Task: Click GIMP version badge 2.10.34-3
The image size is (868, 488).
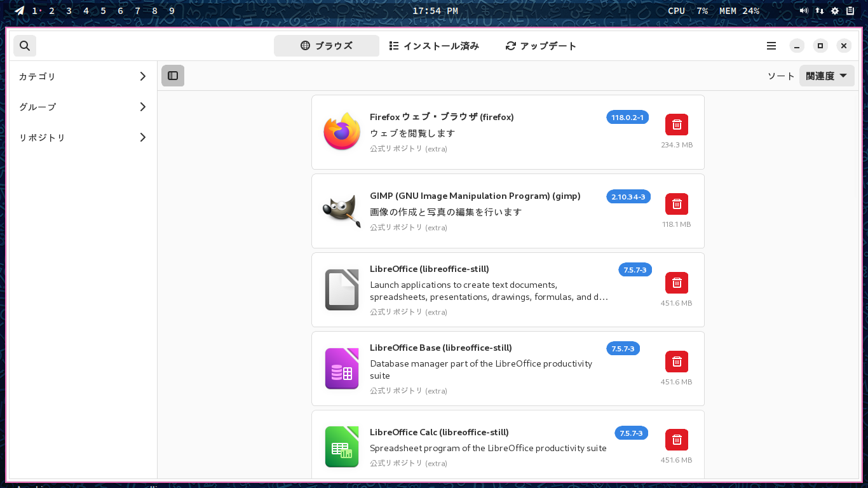Action: pyautogui.click(x=628, y=196)
